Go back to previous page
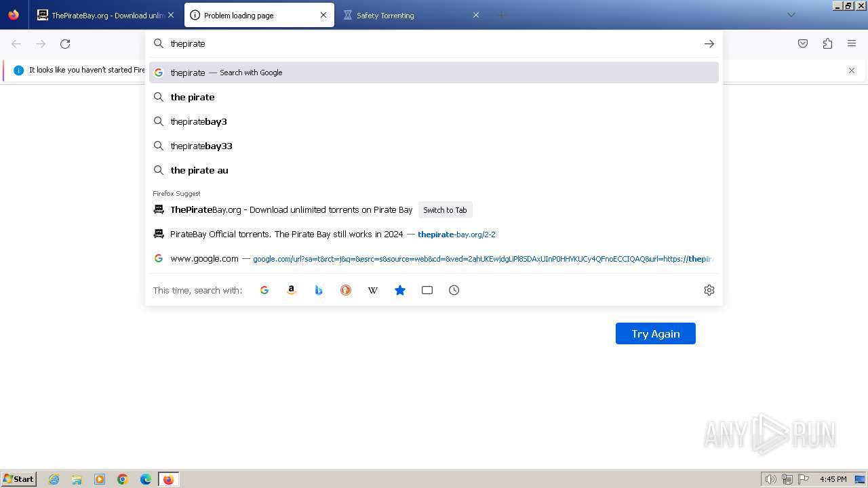The height and width of the screenshot is (488, 868). coord(16,44)
